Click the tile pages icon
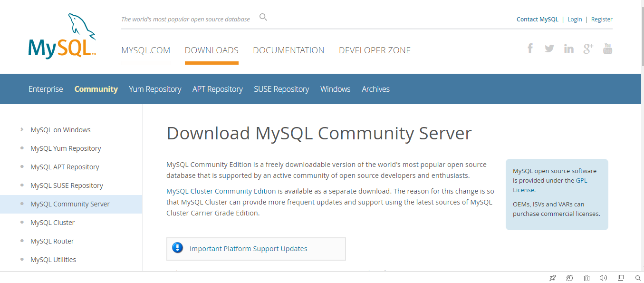Screen dimensions: 644x283 [620, 278]
